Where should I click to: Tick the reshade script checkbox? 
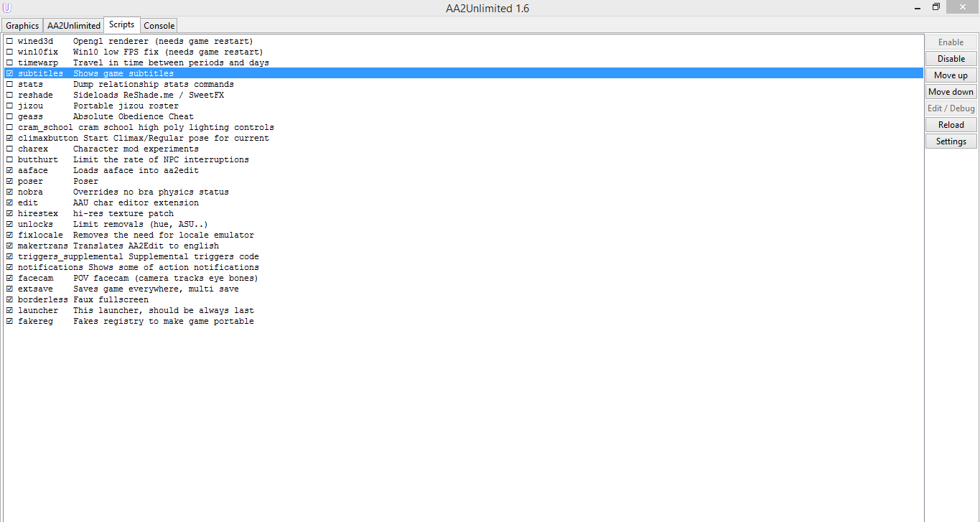tap(9, 95)
